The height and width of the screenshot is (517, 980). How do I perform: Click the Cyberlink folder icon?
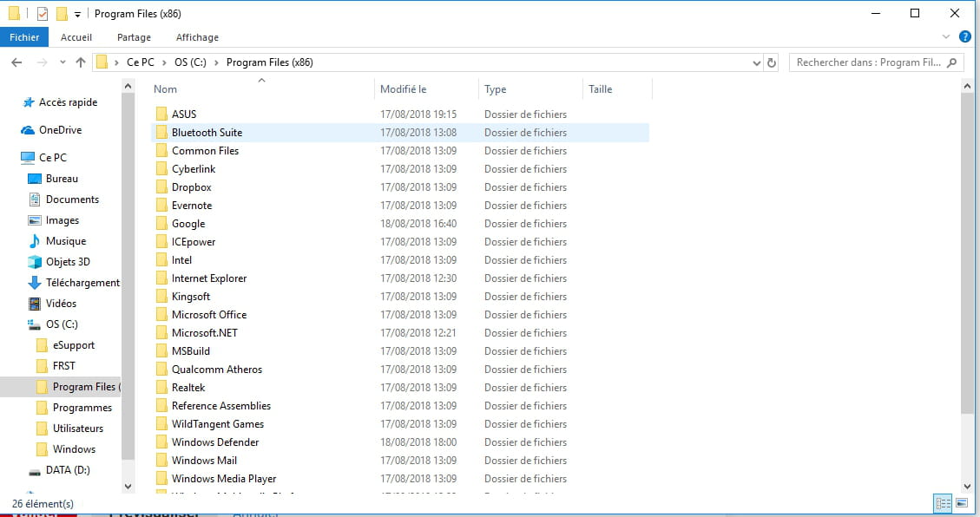(161, 168)
